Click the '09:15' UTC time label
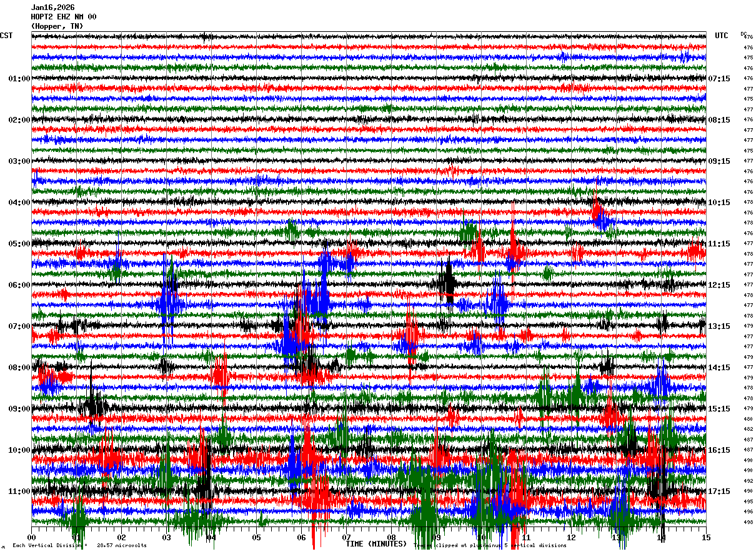 point(719,161)
